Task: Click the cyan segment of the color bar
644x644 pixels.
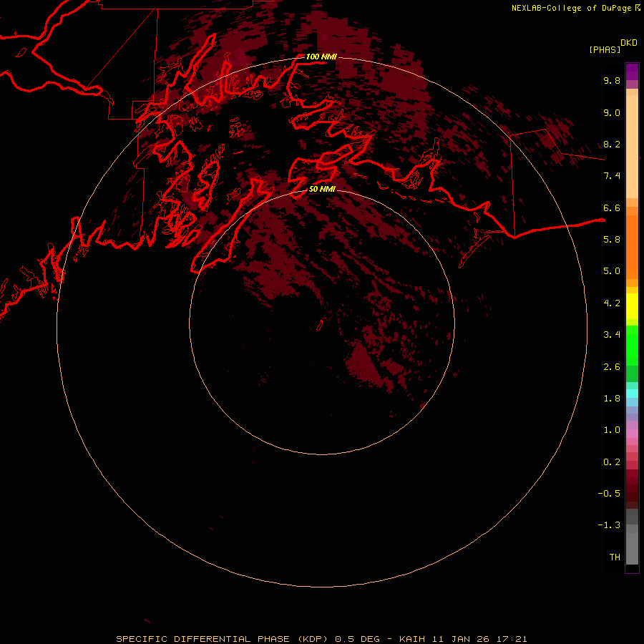Action: click(632, 394)
